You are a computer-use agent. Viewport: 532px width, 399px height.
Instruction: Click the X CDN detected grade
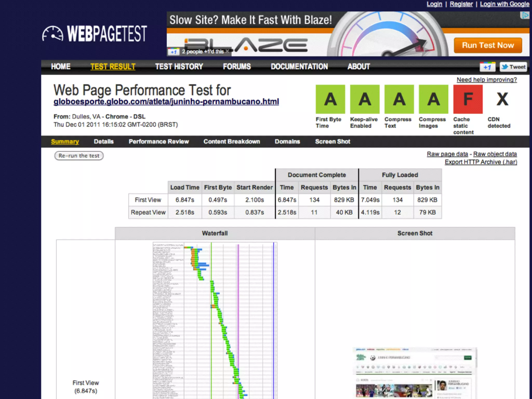[x=502, y=99]
